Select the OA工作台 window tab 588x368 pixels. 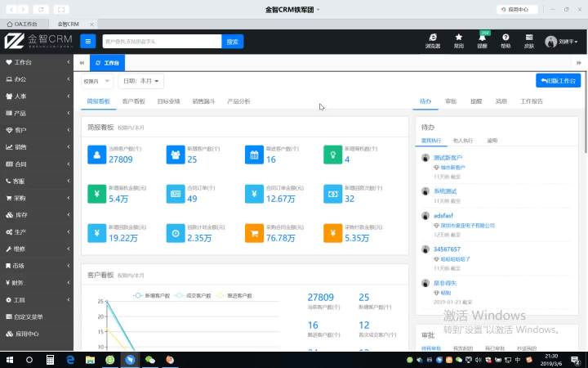tap(24, 24)
